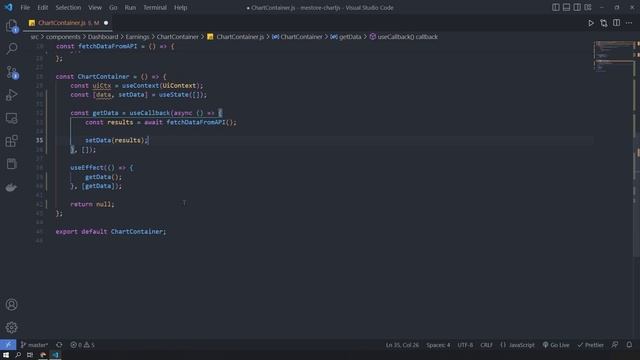Click 'CRLF' end of line selector
Viewport: 640px width, 360px height.
(486, 345)
